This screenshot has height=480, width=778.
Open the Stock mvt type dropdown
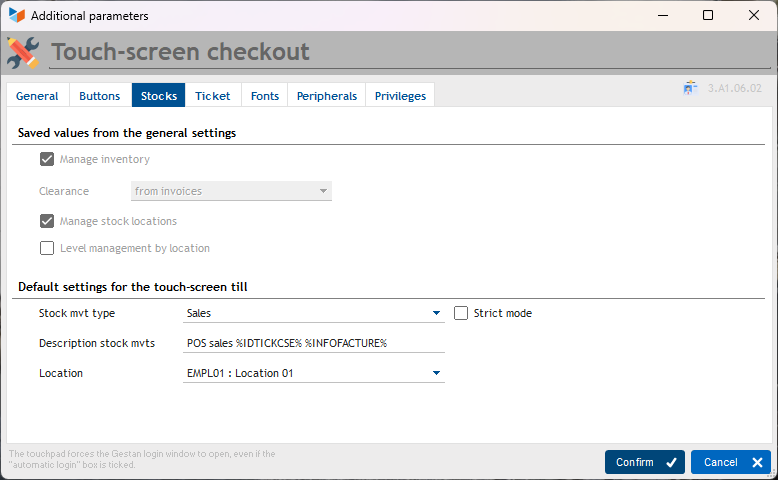(436, 313)
